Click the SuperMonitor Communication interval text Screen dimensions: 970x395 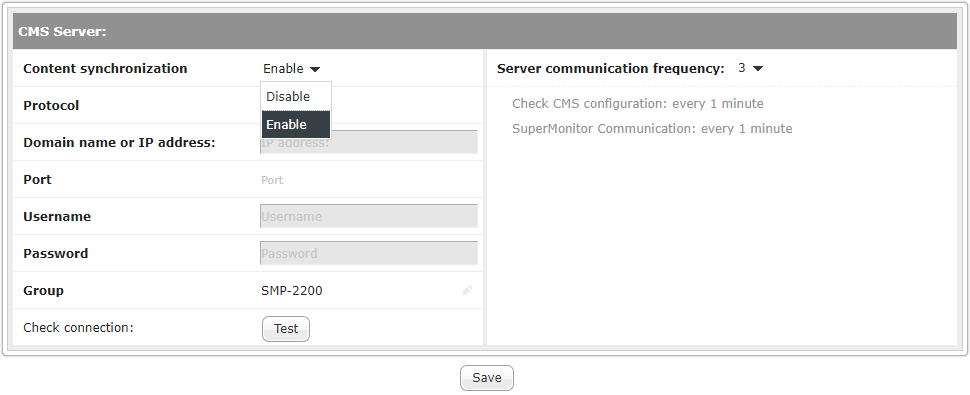(x=652, y=129)
